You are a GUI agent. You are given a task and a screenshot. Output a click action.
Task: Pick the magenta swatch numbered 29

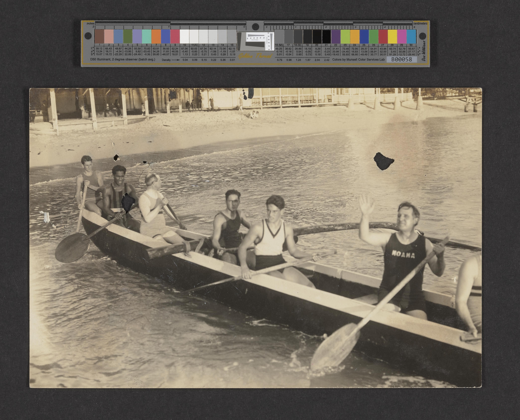click(x=402, y=36)
